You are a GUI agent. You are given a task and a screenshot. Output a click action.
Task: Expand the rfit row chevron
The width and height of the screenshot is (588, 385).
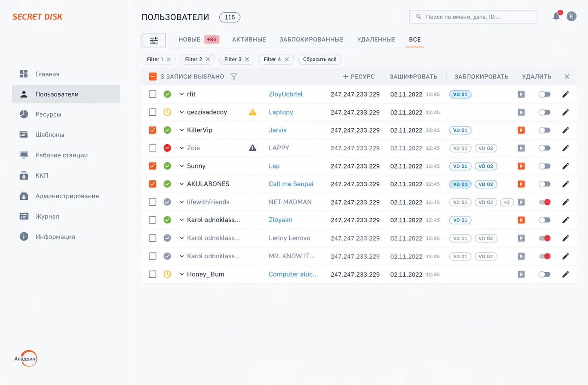point(182,94)
